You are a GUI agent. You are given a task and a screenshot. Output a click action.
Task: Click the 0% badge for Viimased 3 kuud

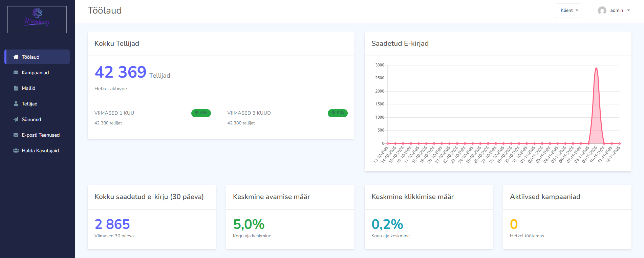(x=338, y=113)
